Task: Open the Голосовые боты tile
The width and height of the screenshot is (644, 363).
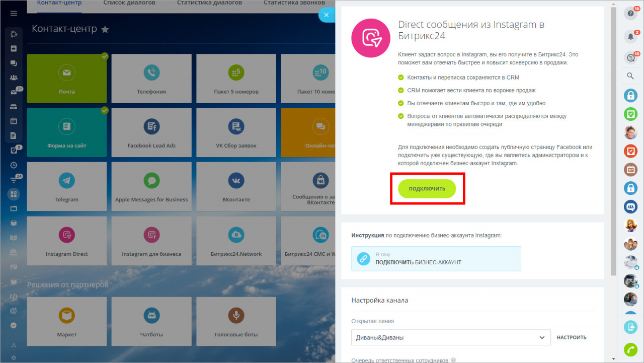Action: pyautogui.click(x=236, y=321)
